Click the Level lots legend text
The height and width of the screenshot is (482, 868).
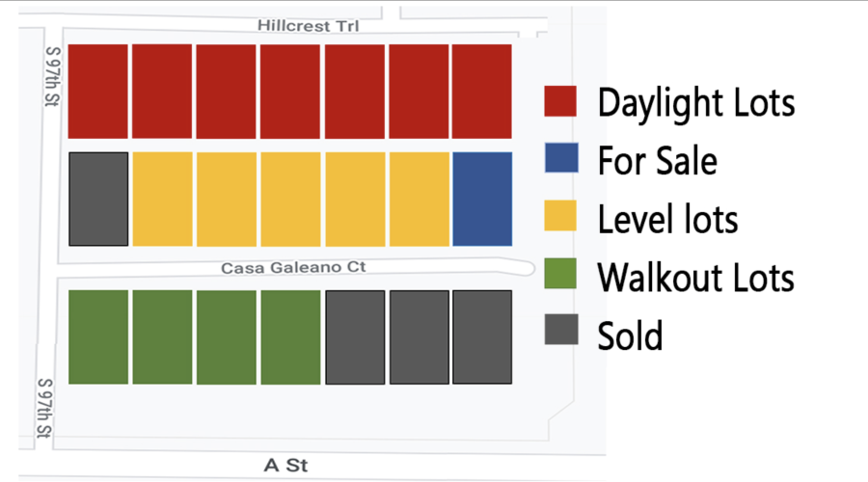coord(668,219)
